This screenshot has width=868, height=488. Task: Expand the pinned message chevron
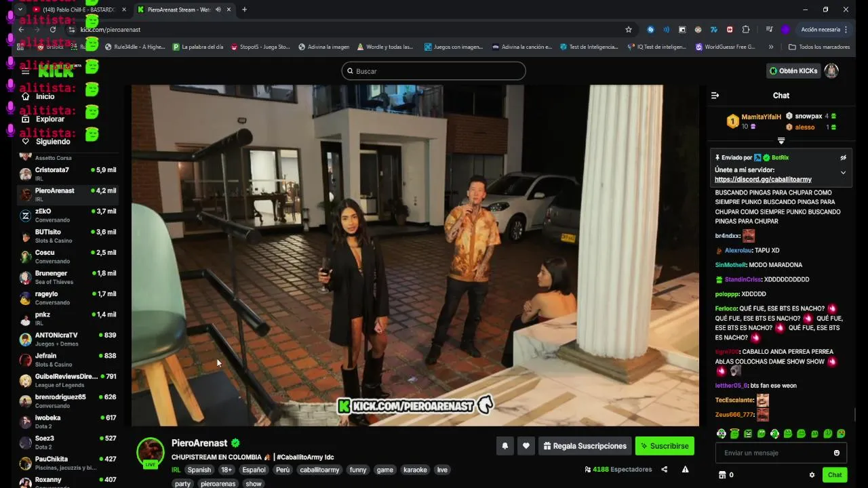[x=843, y=172]
